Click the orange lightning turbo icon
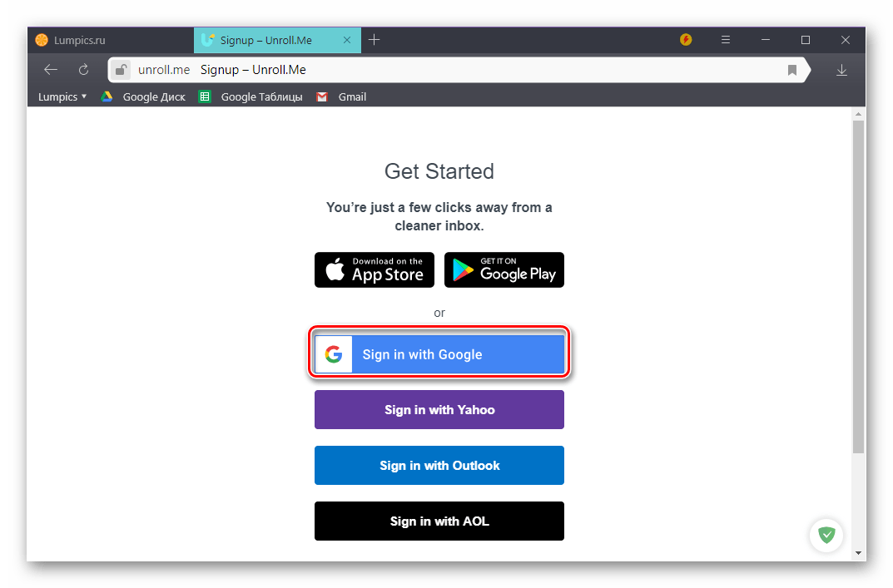Image resolution: width=893 pixels, height=588 pixels. coord(686,40)
